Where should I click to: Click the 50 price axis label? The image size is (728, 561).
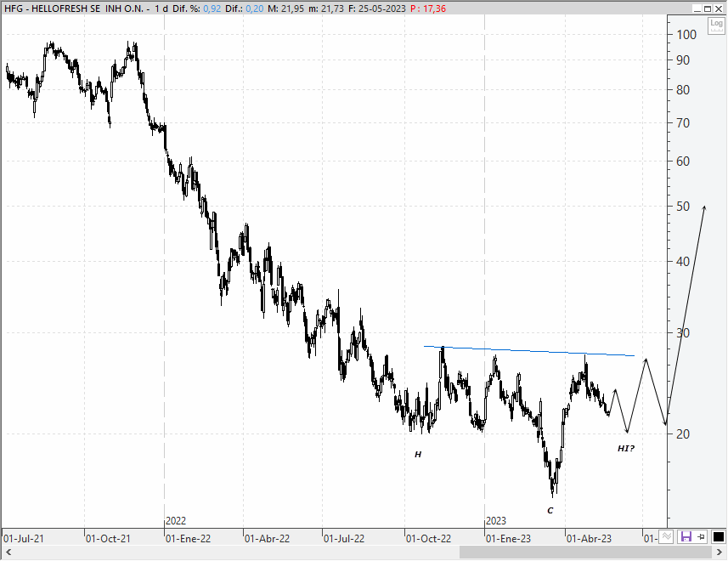683,207
